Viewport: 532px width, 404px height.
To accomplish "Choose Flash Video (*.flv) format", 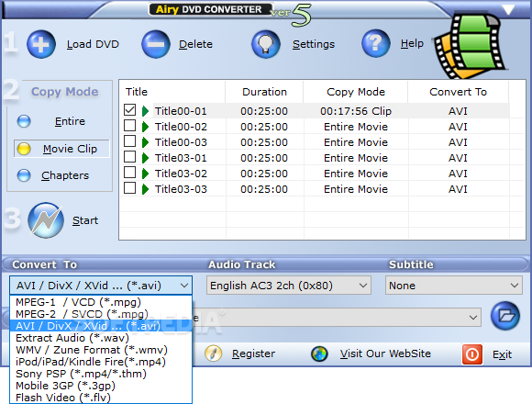I will click(x=101, y=398).
